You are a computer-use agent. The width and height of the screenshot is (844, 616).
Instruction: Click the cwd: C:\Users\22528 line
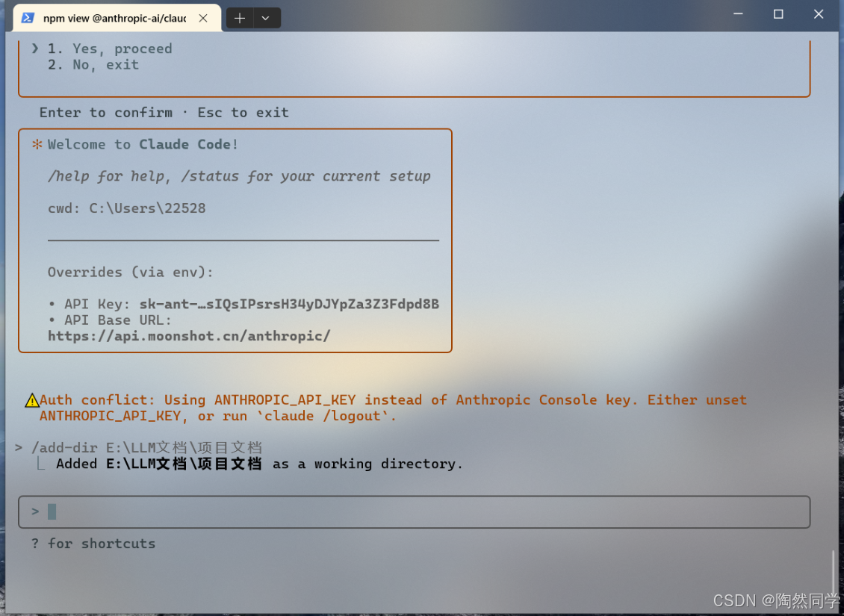coord(126,208)
